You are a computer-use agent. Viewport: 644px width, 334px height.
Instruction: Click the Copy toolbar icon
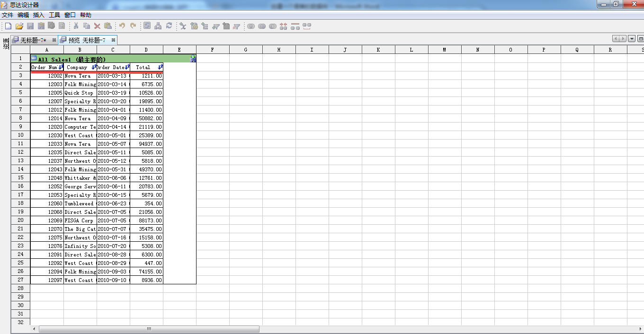(87, 26)
